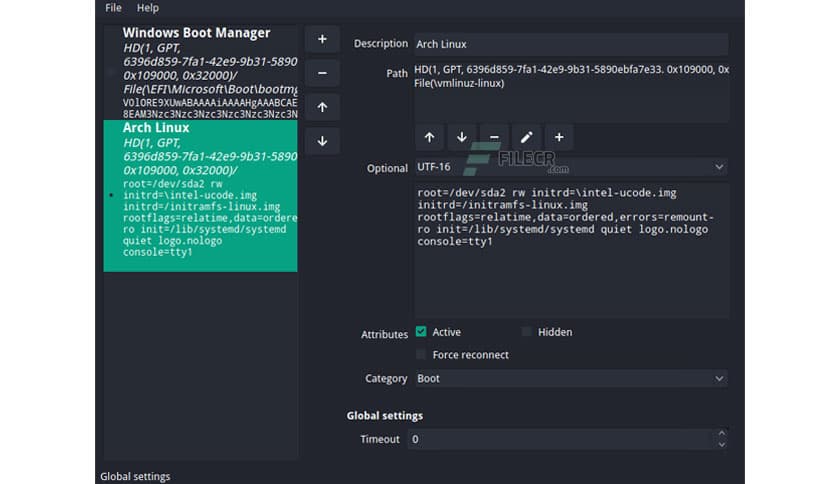Add a new boot entry with the plus button

(x=322, y=39)
